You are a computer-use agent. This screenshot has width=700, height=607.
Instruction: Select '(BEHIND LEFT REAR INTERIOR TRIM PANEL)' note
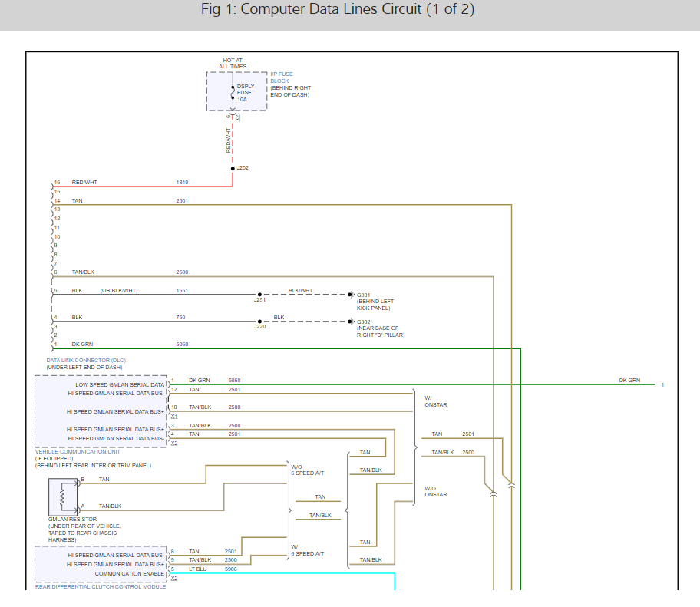point(94,466)
